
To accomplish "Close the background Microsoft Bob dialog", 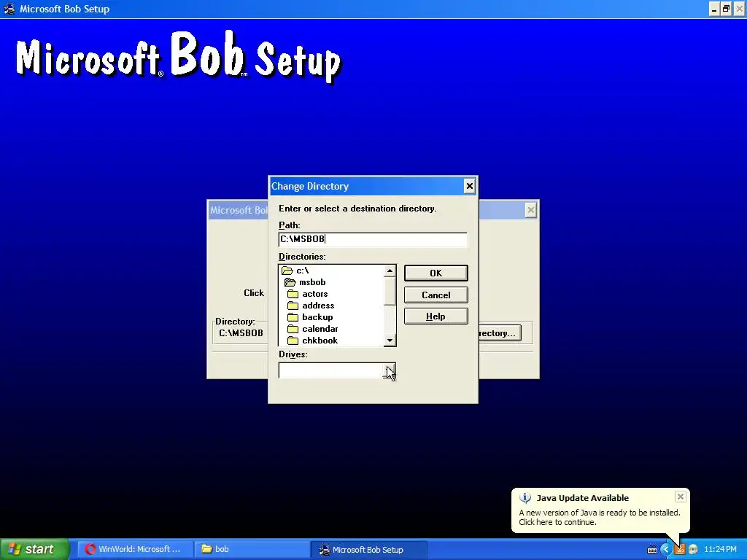I will [531, 210].
